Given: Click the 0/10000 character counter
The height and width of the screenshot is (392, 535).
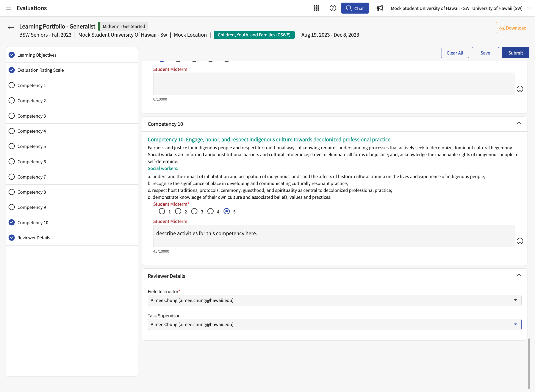Looking at the screenshot, I should (x=160, y=99).
